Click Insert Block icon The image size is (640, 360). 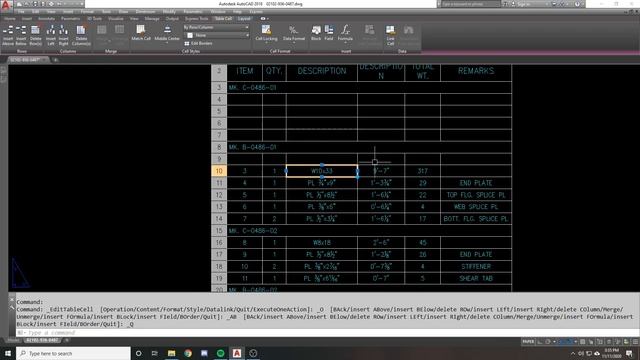316,33
